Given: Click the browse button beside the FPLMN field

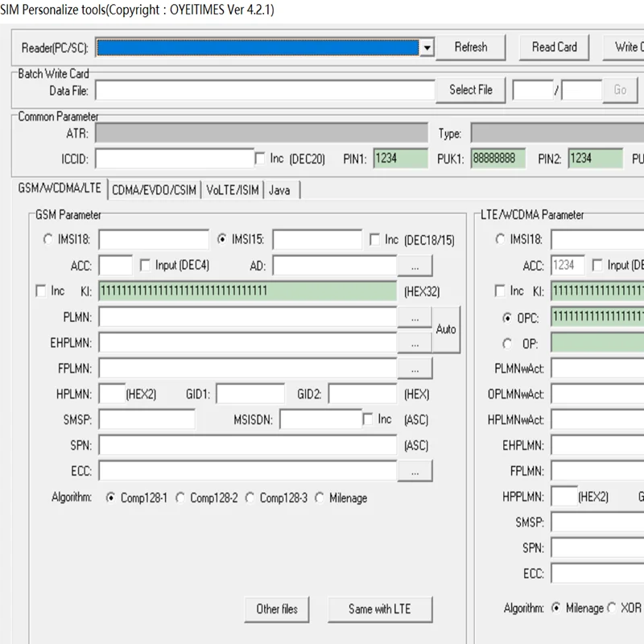Looking at the screenshot, I should 415,369.
